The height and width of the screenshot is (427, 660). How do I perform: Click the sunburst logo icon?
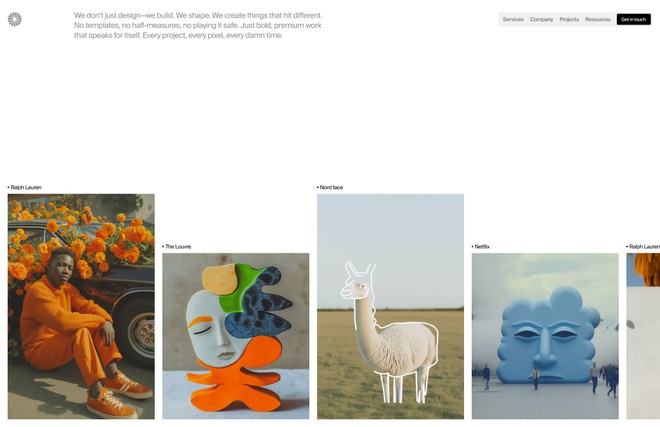click(15, 19)
